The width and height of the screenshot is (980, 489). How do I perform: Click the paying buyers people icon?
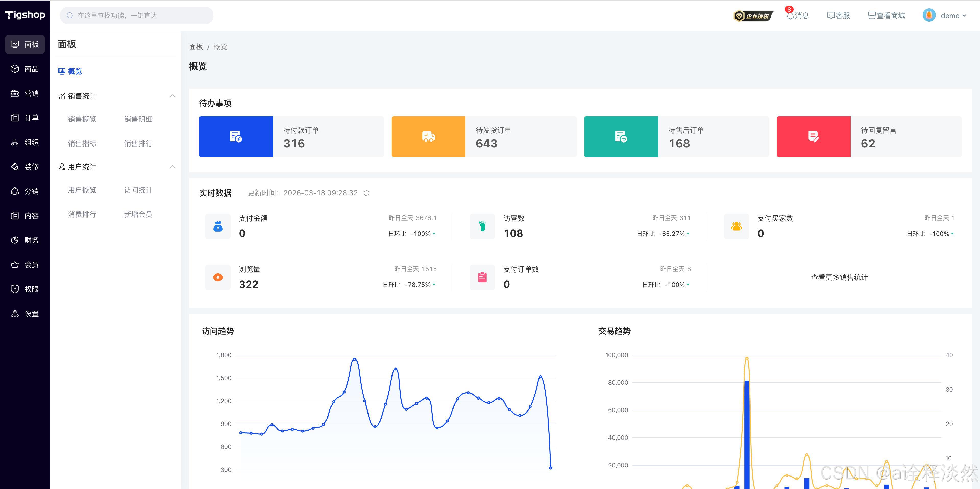737,226
